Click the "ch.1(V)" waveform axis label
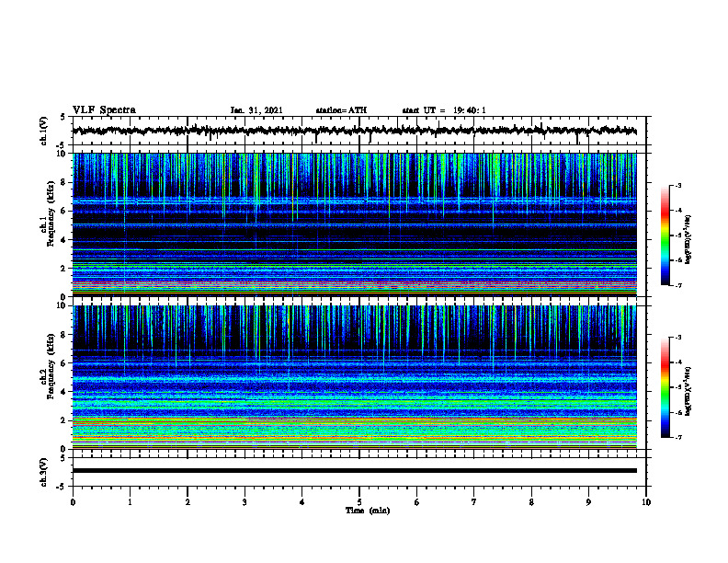This screenshot has width=728, height=563. tap(44, 131)
